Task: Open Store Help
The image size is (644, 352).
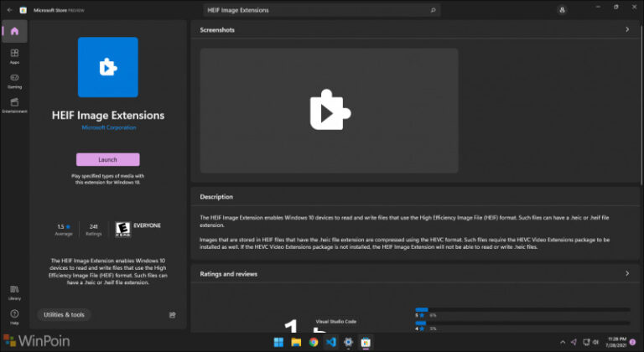Action: [14, 317]
